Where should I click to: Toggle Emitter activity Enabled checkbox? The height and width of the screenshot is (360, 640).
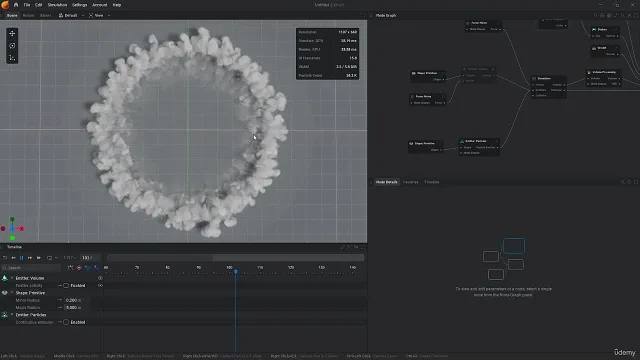(x=66, y=286)
